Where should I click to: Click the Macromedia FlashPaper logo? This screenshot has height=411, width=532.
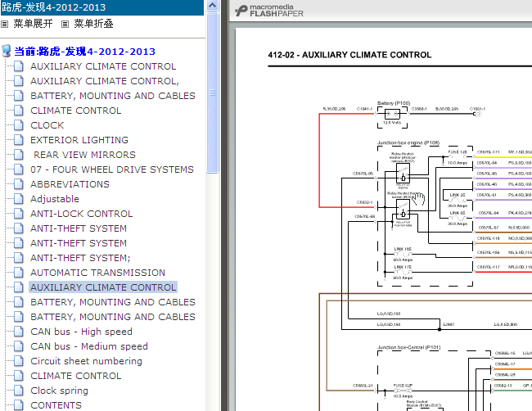coord(271,11)
